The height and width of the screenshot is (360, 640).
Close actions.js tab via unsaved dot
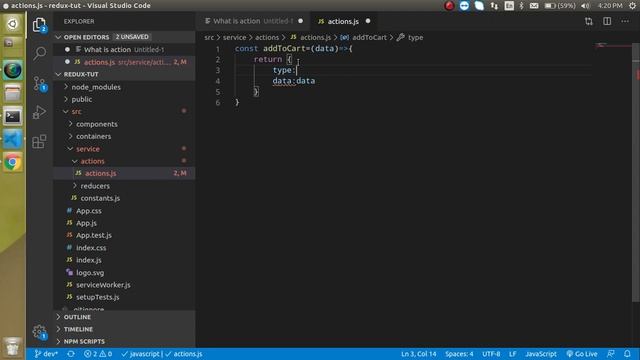[368, 21]
